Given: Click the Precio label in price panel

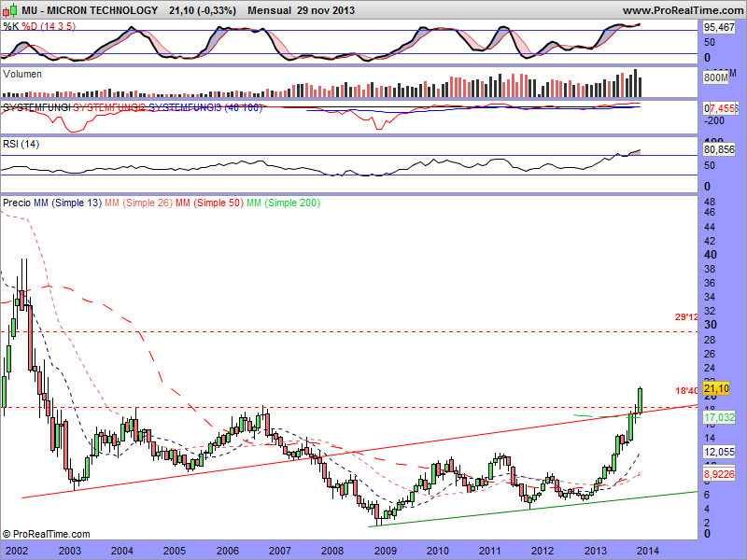Looking at the screenshot, I should tap(17, 203).
